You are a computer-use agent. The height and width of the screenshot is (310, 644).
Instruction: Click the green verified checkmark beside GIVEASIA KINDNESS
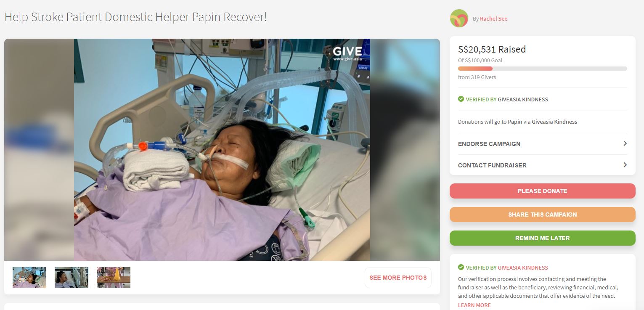pos(461,99)
